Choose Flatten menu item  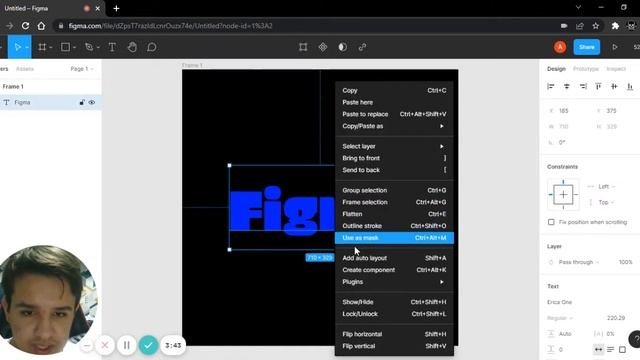coord(394,214)
